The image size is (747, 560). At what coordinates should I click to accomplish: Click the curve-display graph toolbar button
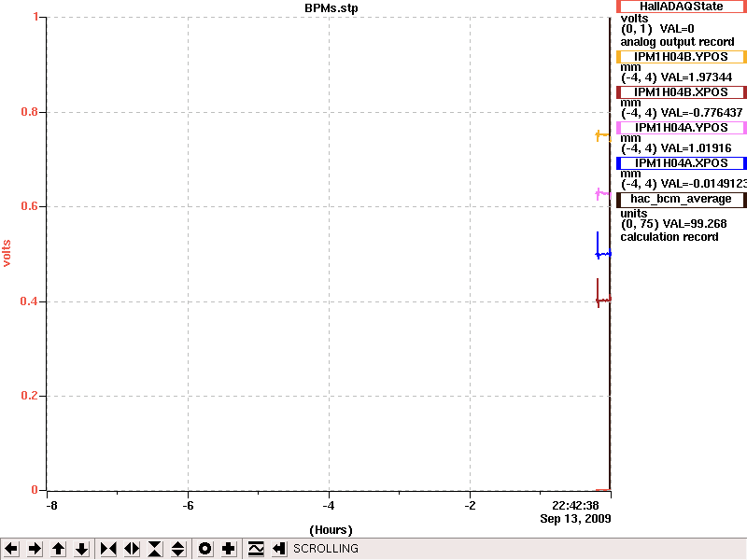[256, 549]
